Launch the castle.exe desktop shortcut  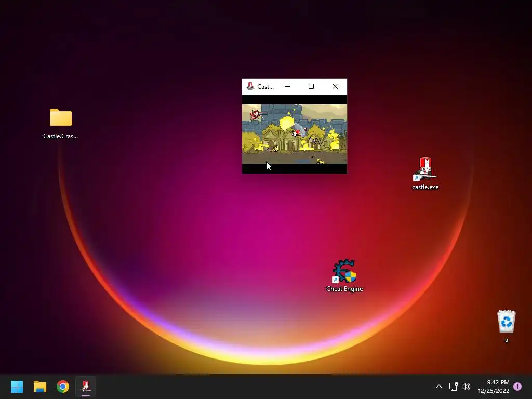[425, 174]
